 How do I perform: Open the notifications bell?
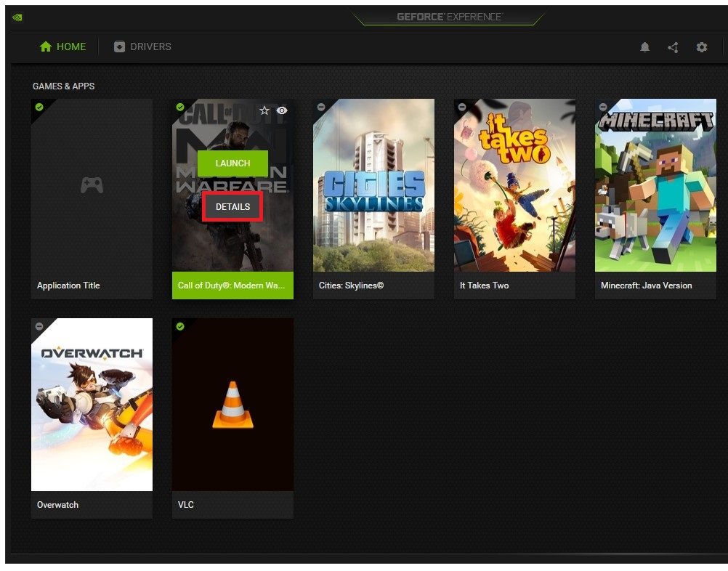point(644,47)
